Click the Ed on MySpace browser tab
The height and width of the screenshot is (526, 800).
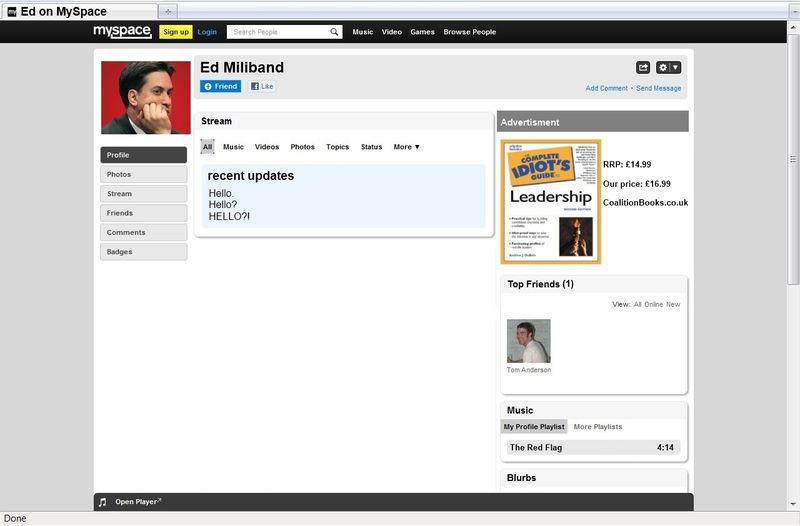tap(79, 11)
